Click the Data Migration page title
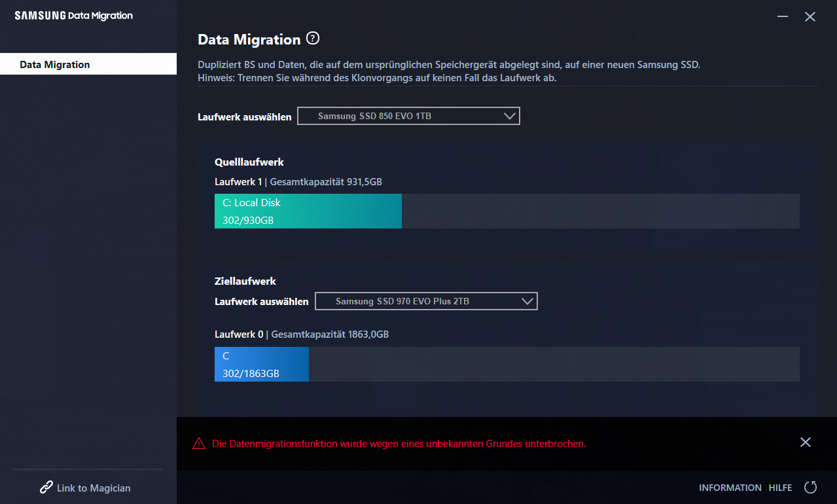 [x=249, y=39]
